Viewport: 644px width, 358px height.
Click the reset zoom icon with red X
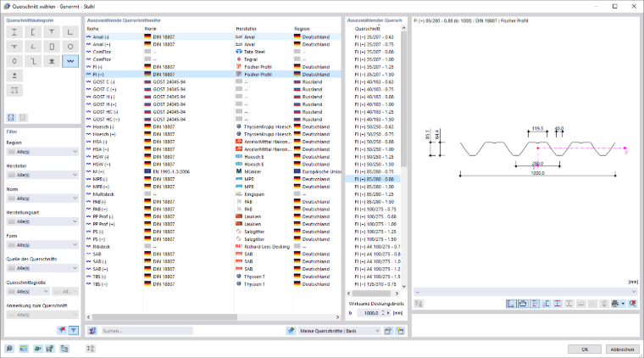(x=632, y=304)
